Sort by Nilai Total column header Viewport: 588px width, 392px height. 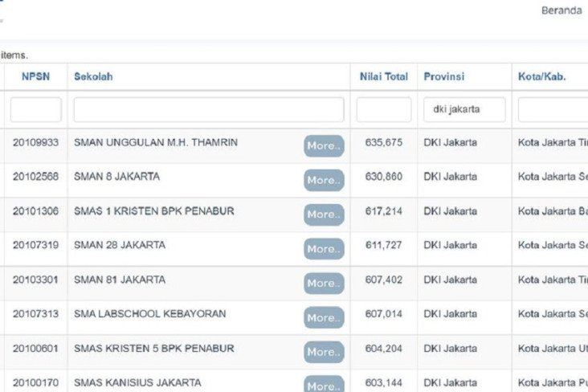384,76
